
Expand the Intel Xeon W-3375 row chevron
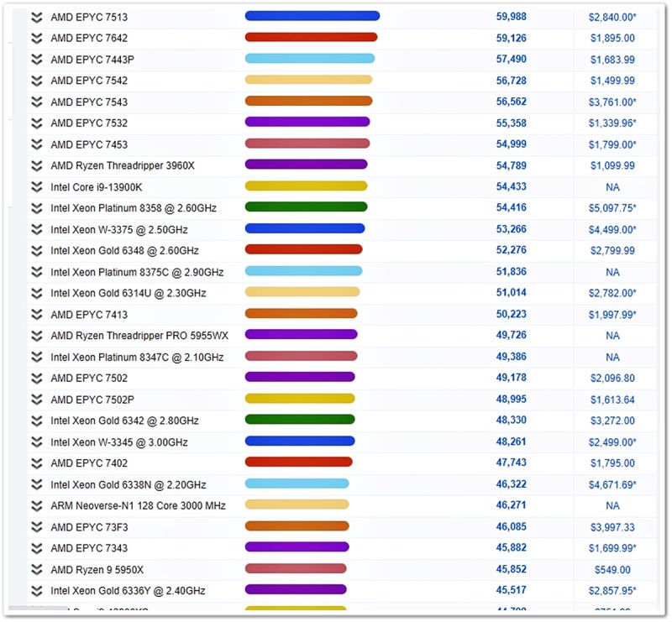tap(37, 229)
